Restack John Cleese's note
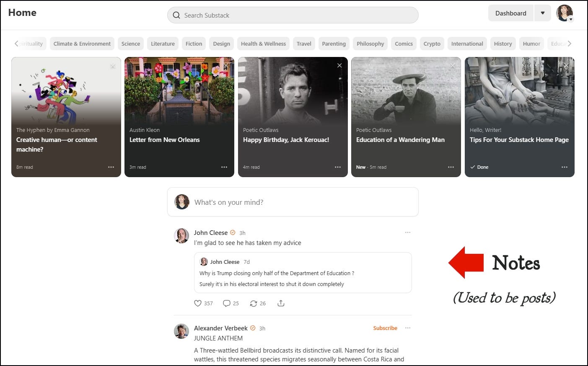588x366 pixels. click(254, 303)
